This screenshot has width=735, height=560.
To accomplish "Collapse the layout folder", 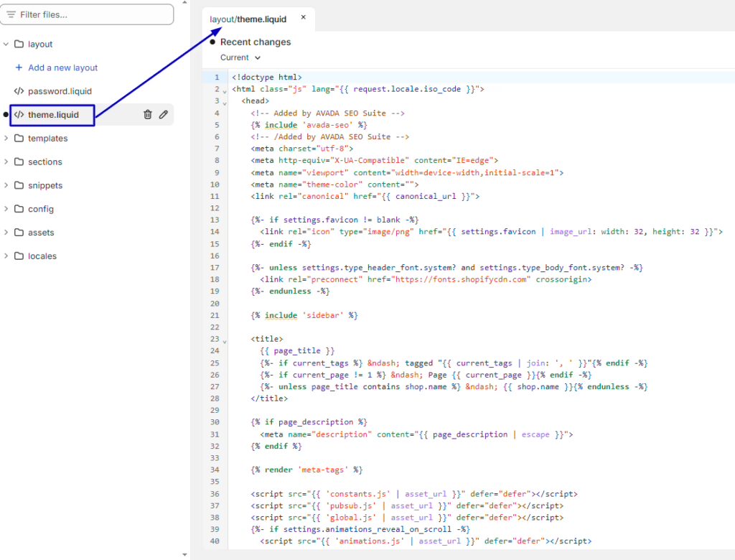I will 6,44.
